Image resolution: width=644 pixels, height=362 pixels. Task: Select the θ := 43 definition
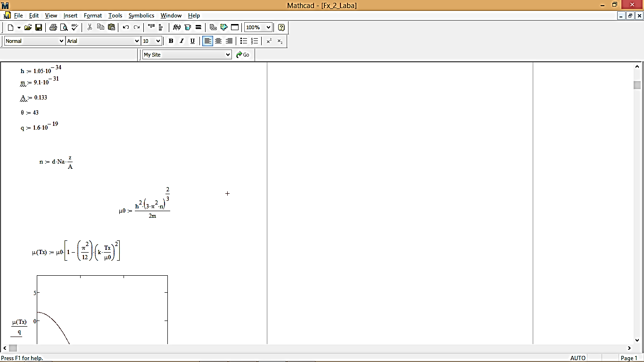(x=30, y=113)
